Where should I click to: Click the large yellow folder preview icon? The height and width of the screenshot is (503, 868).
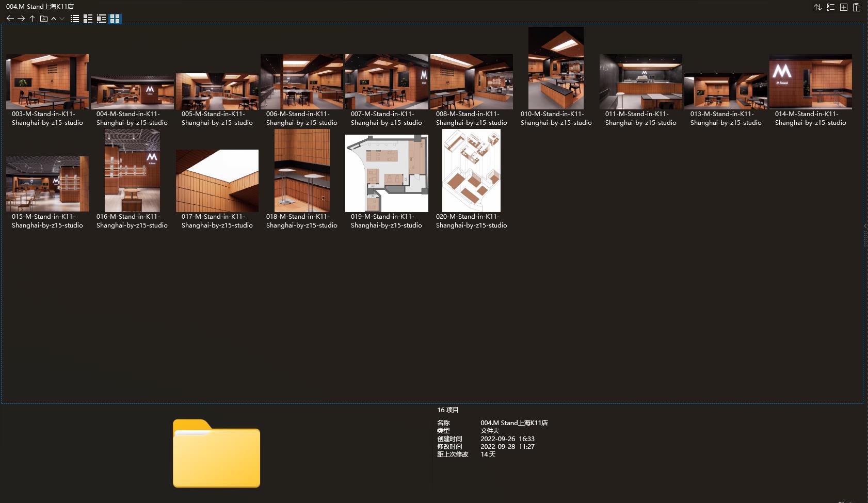pyautogui.click(x=216, y=454)
